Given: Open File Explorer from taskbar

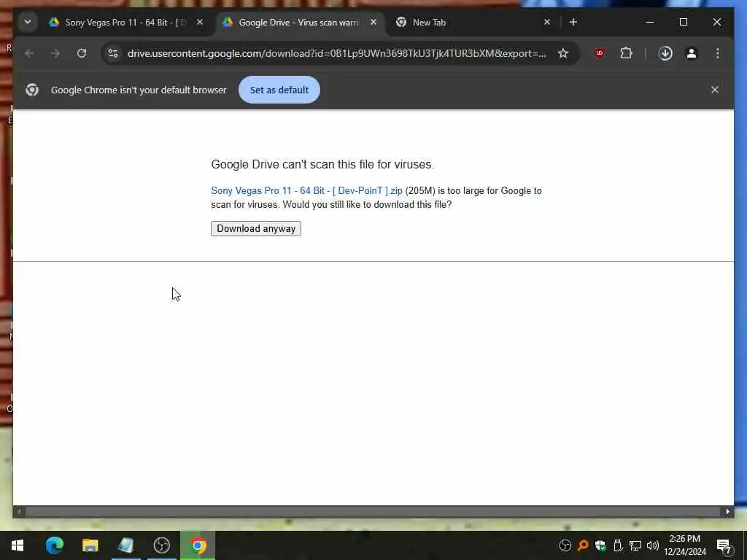Looking at the screenshot, I should click(90, 545).
